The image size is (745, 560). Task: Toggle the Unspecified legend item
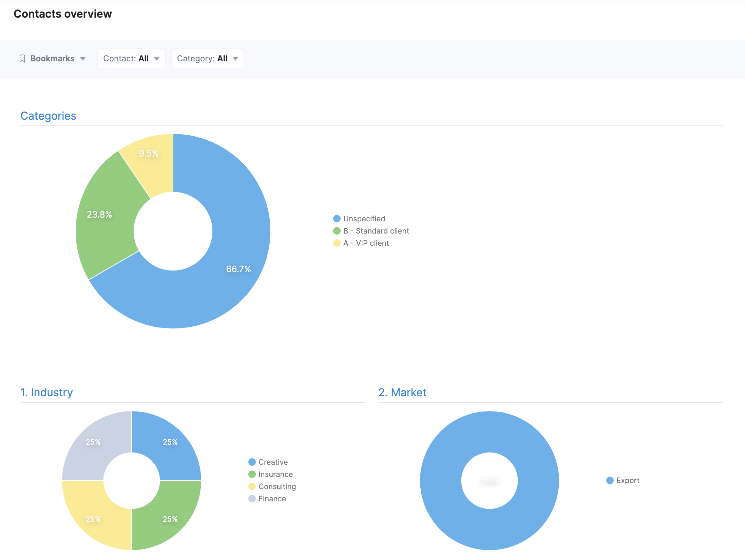coord(359,219)
